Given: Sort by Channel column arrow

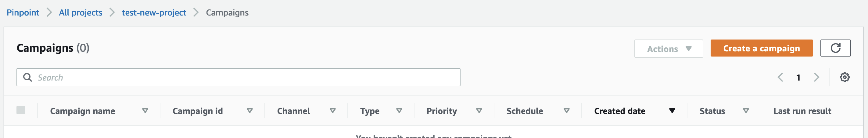Looking at the screenshot, I should tap(332, 111).
